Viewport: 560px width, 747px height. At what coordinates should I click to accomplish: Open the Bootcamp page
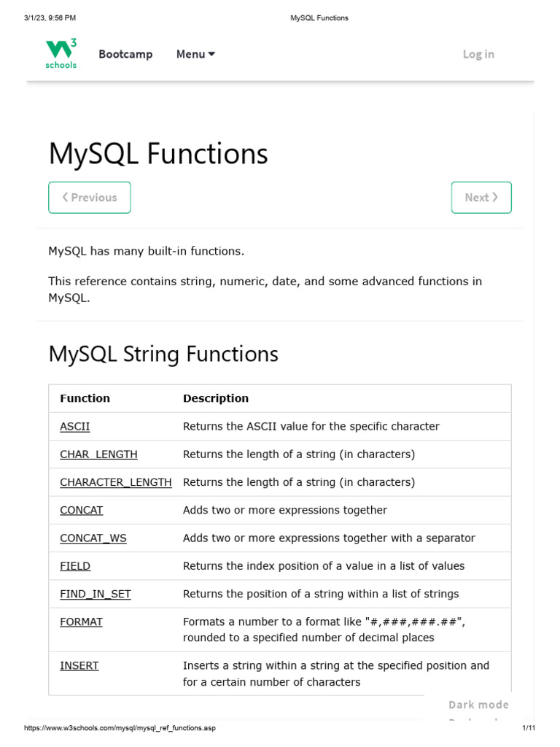point(125,54)
